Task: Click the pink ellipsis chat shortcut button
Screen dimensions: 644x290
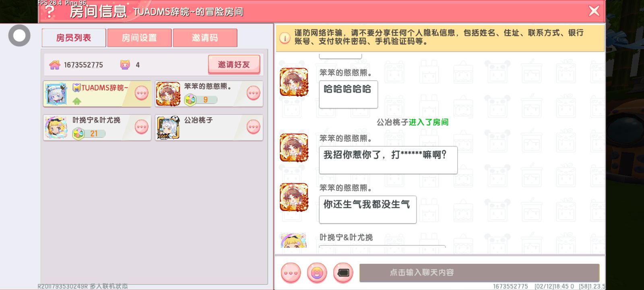Action: (291, 273)
